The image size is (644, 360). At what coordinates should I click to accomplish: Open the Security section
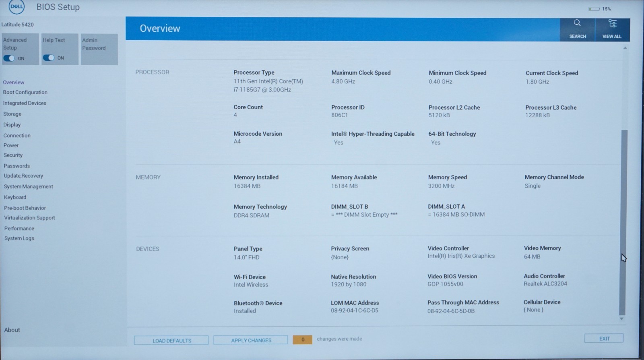[13, 155]
